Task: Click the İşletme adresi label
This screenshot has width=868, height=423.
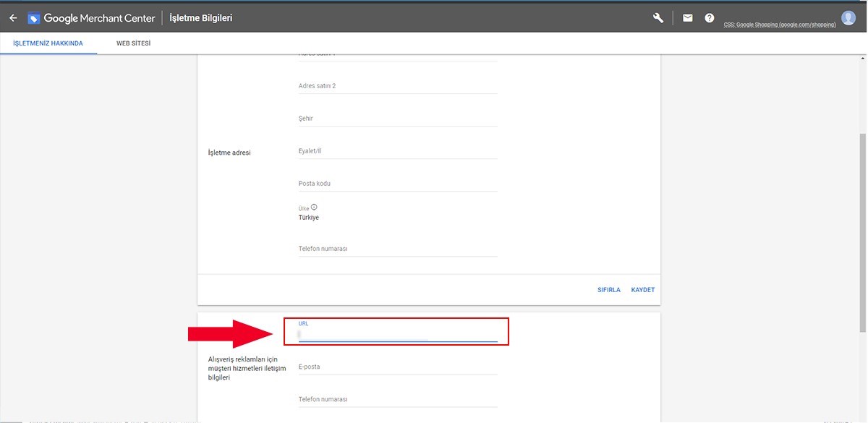Action: [229, 153]
